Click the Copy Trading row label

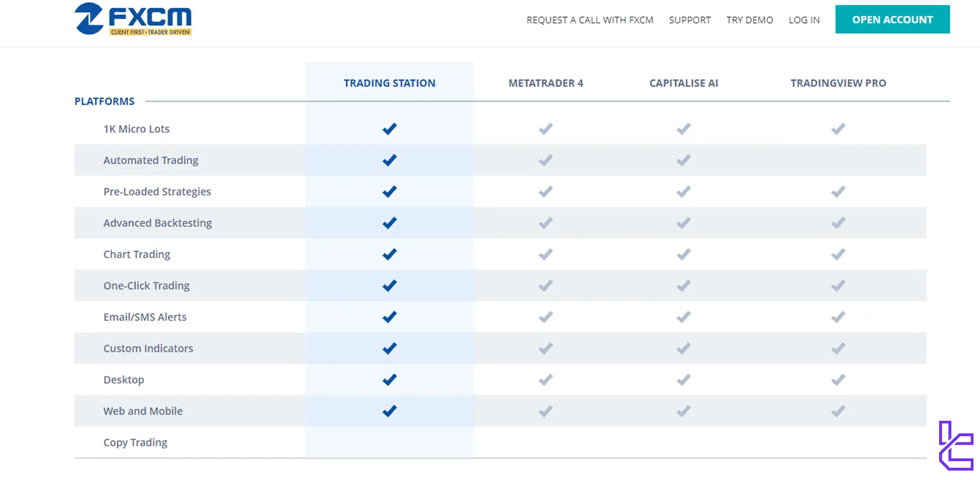click(x=135, y=443)
